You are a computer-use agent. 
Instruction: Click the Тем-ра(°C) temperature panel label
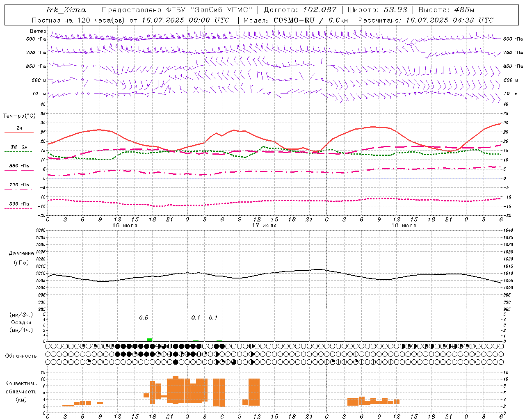click(19, 116)
